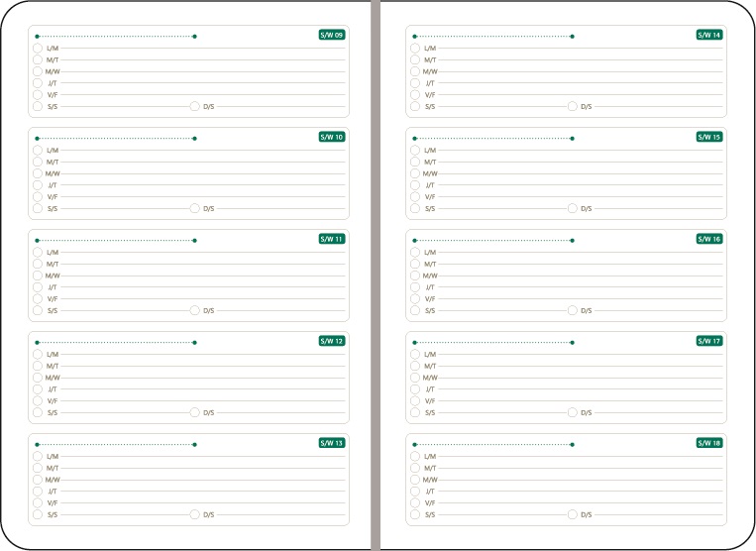Select the M/W label in week S/W 14

pyautogui.click(x=430, y=71)
